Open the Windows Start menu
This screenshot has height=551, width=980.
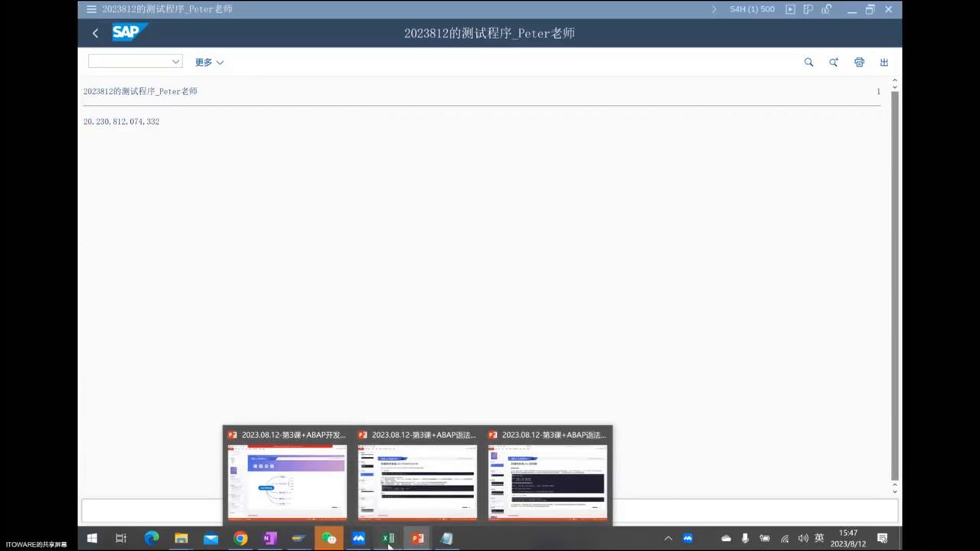[x=91, y=538]
